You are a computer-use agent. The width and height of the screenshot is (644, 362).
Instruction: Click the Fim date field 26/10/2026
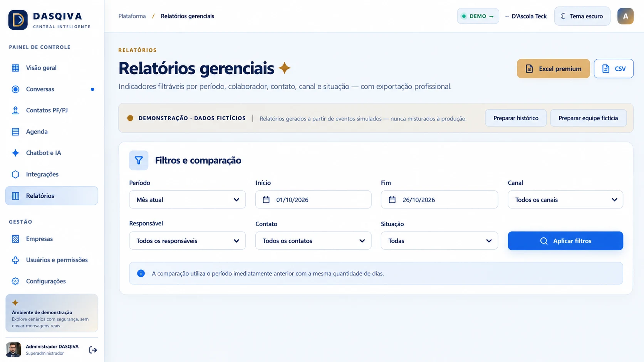439,200
